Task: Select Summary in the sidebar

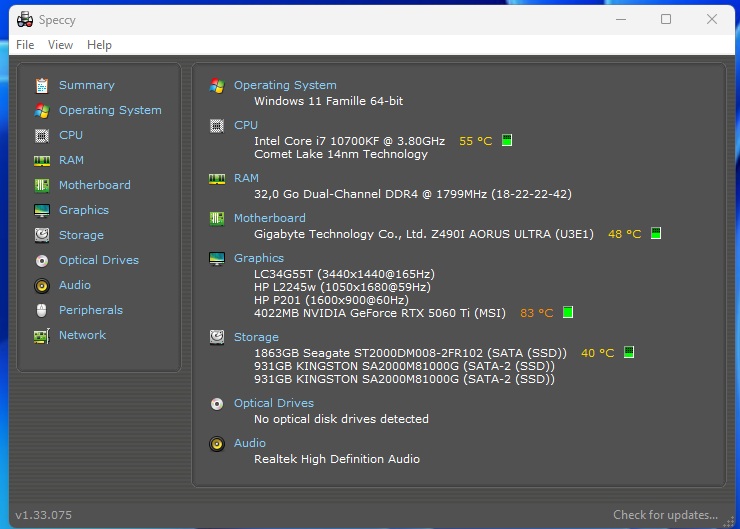Action: click(x=87, y=85)
